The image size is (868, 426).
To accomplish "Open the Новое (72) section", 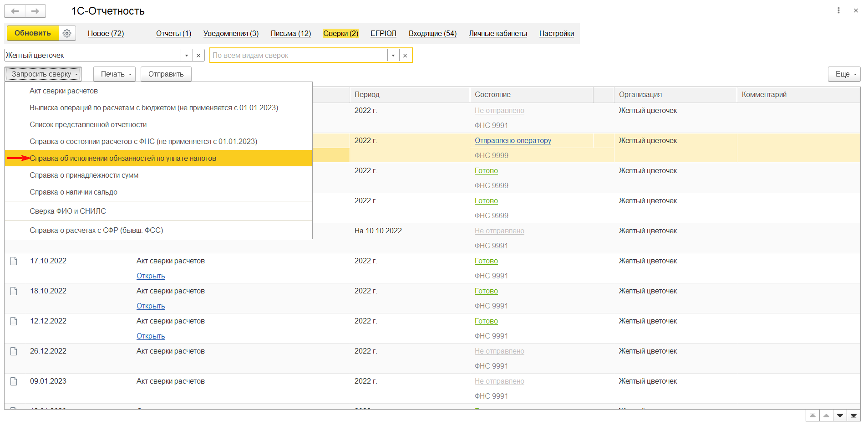I will 106,33.
